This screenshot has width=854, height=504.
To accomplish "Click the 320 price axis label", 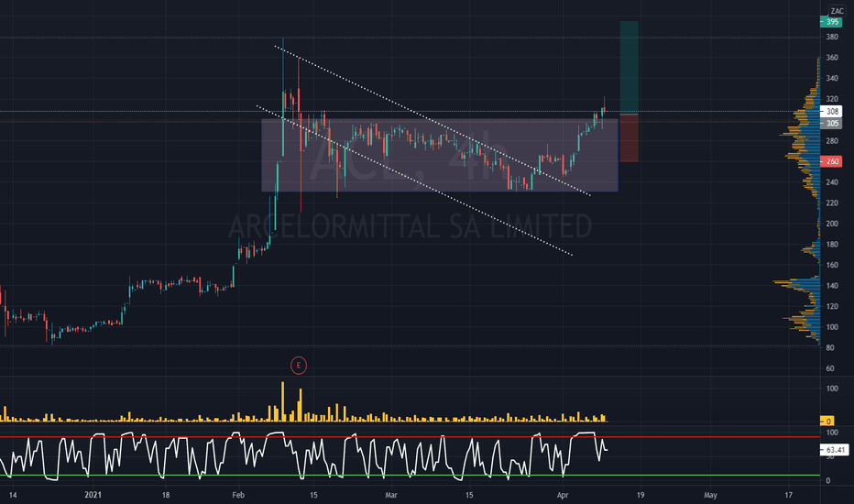I will [x=832, y=99].
